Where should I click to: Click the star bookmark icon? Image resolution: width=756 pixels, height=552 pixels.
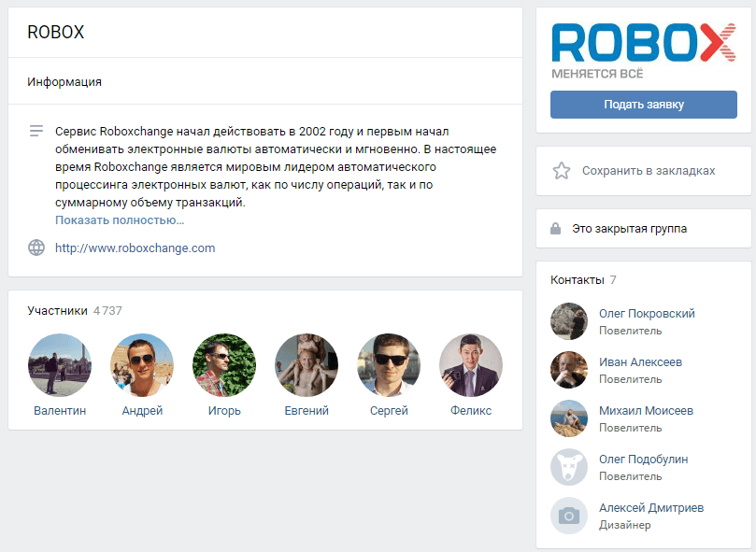click(562, 171)
